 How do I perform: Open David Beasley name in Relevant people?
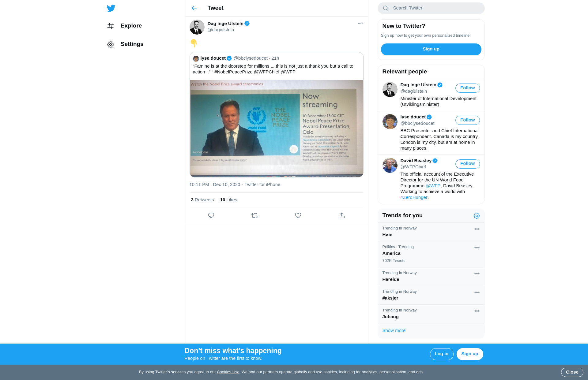pos(416,161)
